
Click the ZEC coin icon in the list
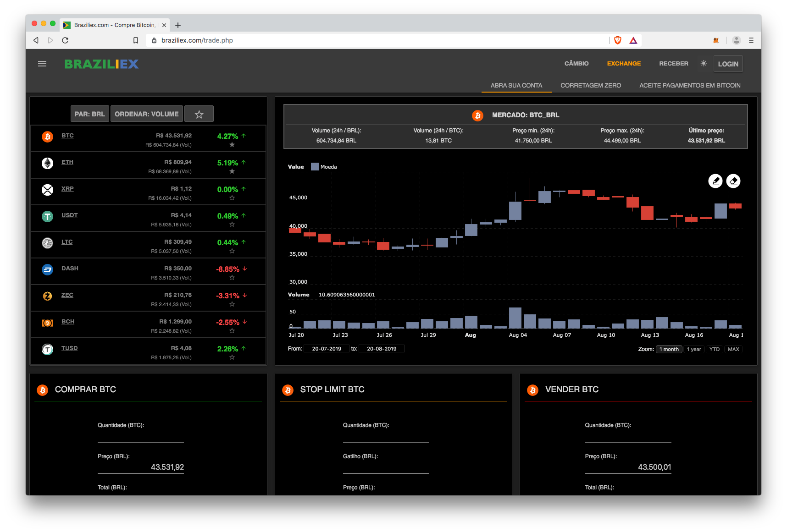click(x=48, y=296)
